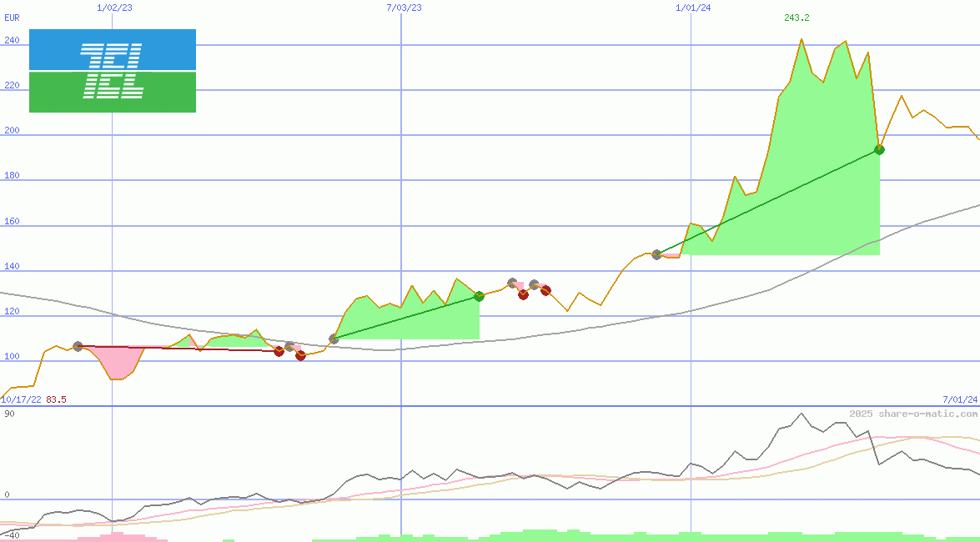
Task: Click the gray dot starting the 2024 trend line
Action: pos(656,254)
